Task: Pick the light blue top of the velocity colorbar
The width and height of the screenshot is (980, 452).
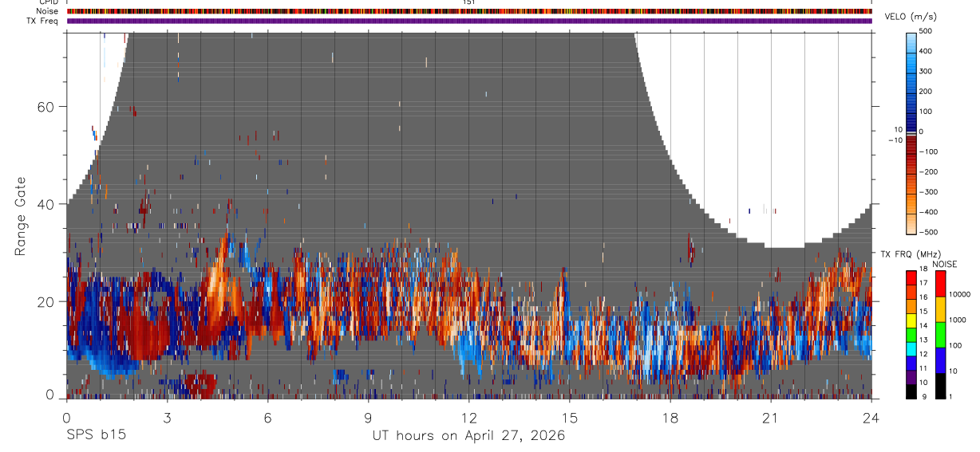Action: click(911, 44)
